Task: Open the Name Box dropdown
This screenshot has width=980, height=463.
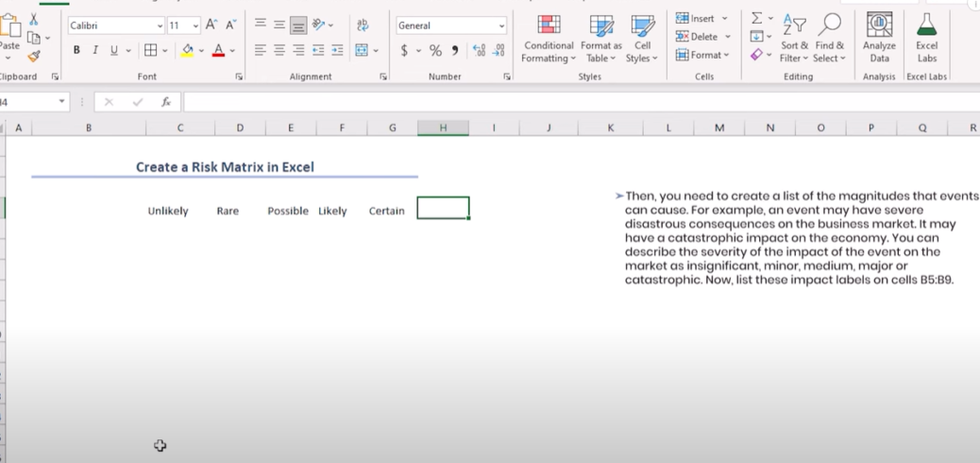Action: pyautogui.click(x=62, y=101)
